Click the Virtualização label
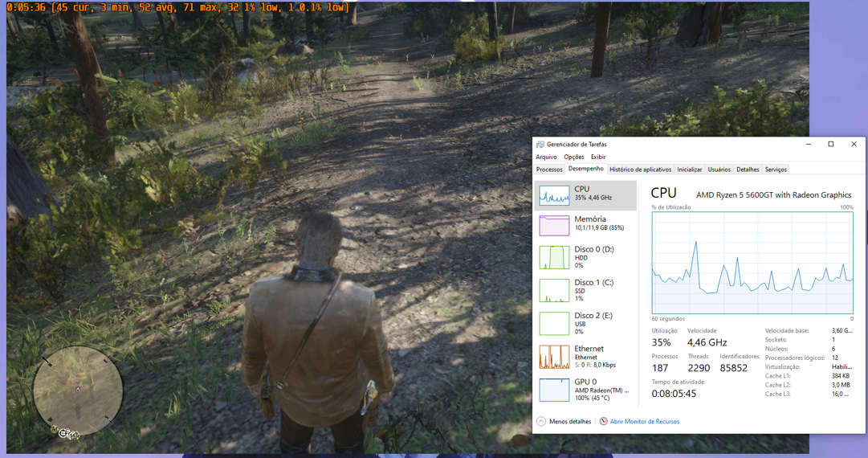Image resolution: width=868 pixels, height=458 pixels. [x=782, y=366]
